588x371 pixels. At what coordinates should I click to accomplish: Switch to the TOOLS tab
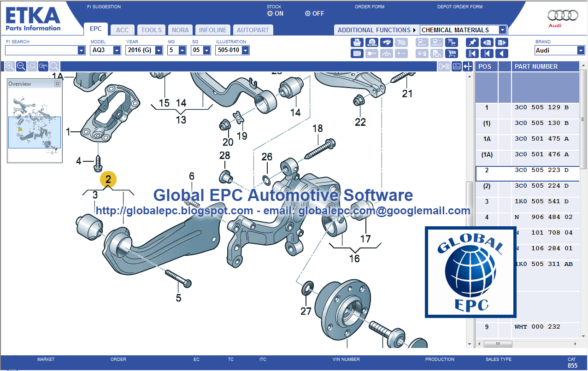[152, 30]
